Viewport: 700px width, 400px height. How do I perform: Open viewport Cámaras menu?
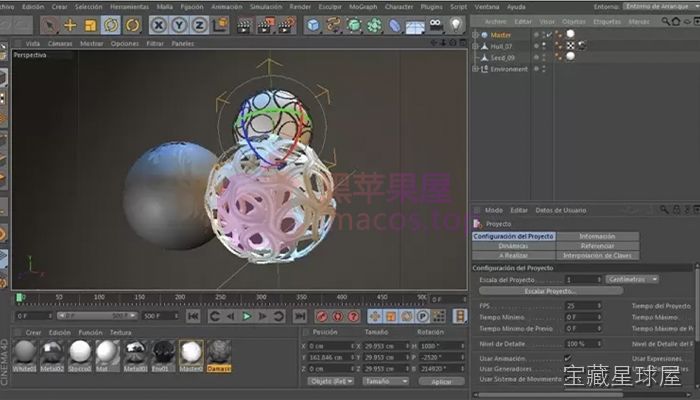[60, 43]
